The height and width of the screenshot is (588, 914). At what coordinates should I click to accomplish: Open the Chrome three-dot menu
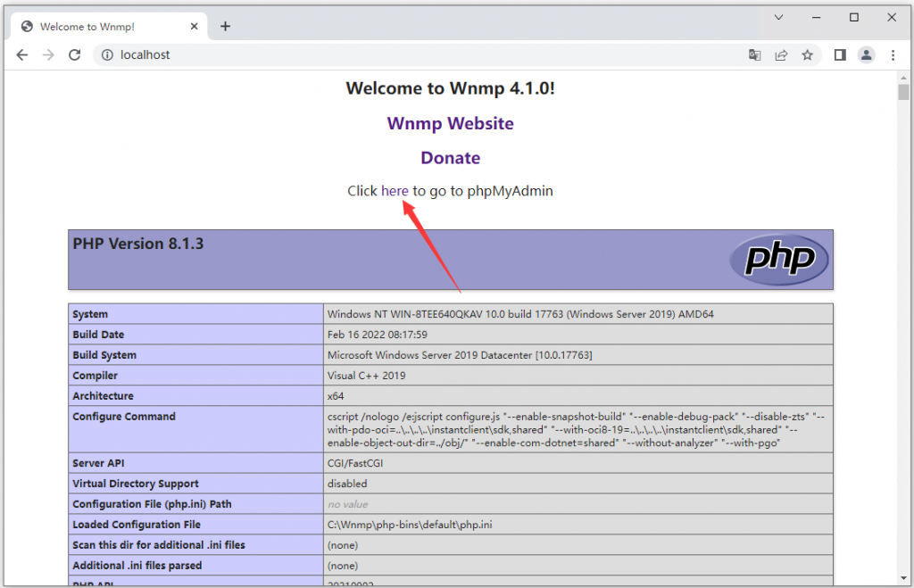pos(893,54)
